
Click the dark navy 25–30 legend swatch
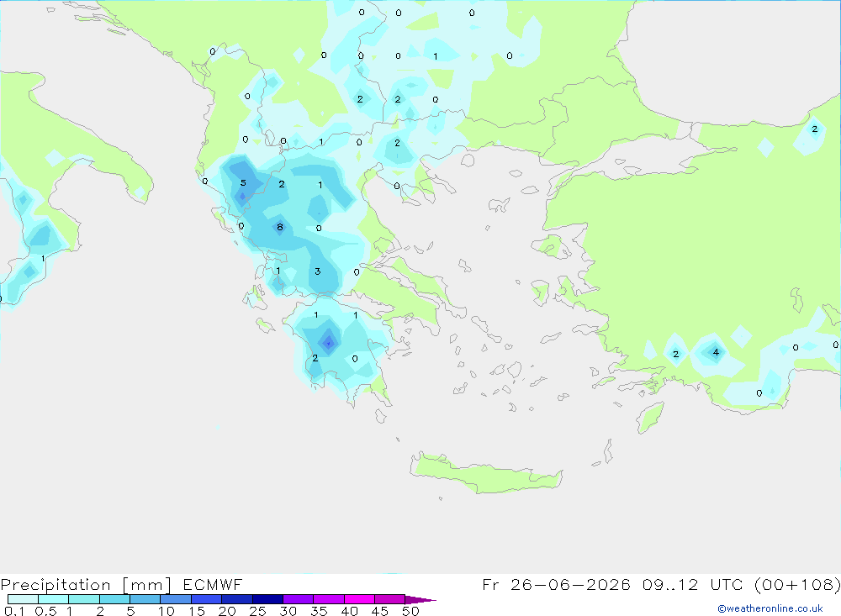[267, 599]
